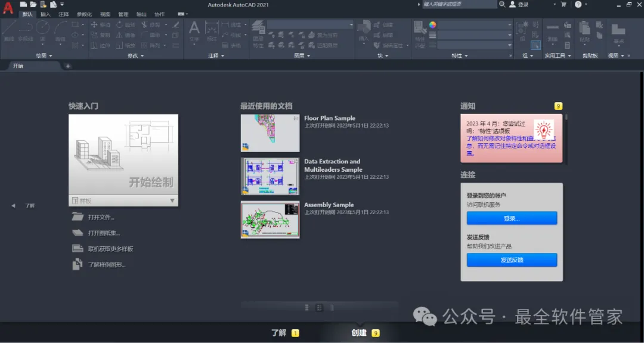This screenshot has width=644, height=343.
Task: Click the red AutoCAD application menu logo
Action: click(x=8, y=8)
